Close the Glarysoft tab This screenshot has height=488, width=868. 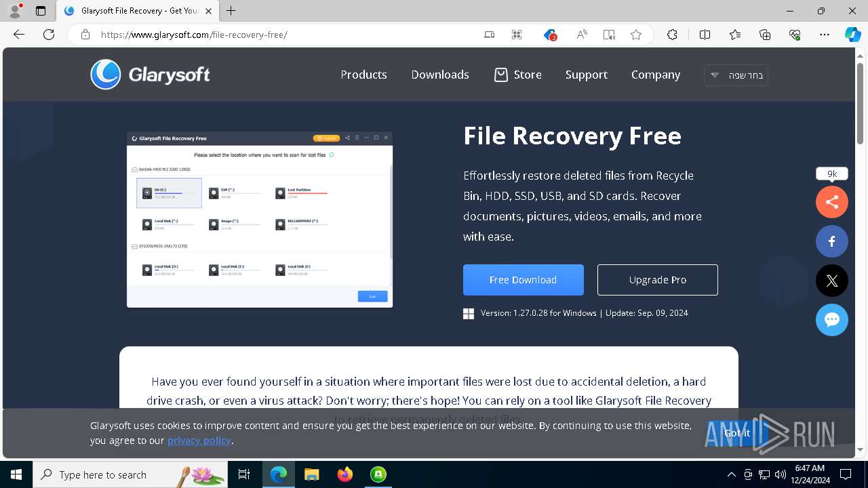tap(209, 11)
